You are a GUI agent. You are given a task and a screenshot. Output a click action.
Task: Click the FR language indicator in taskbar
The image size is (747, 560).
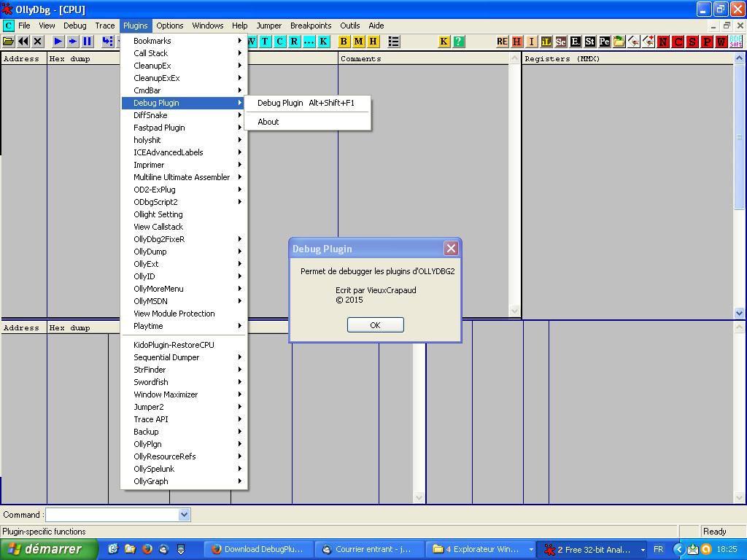(659, 549)
